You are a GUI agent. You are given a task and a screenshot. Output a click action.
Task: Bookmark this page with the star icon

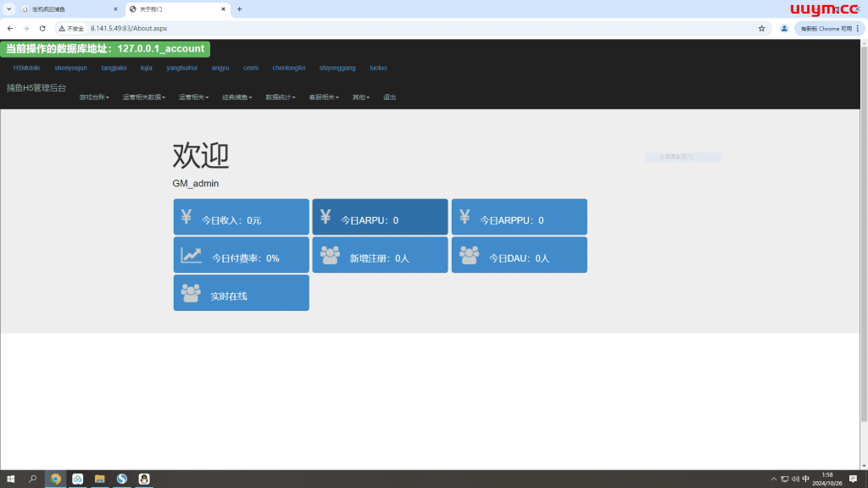coord(761,28)
